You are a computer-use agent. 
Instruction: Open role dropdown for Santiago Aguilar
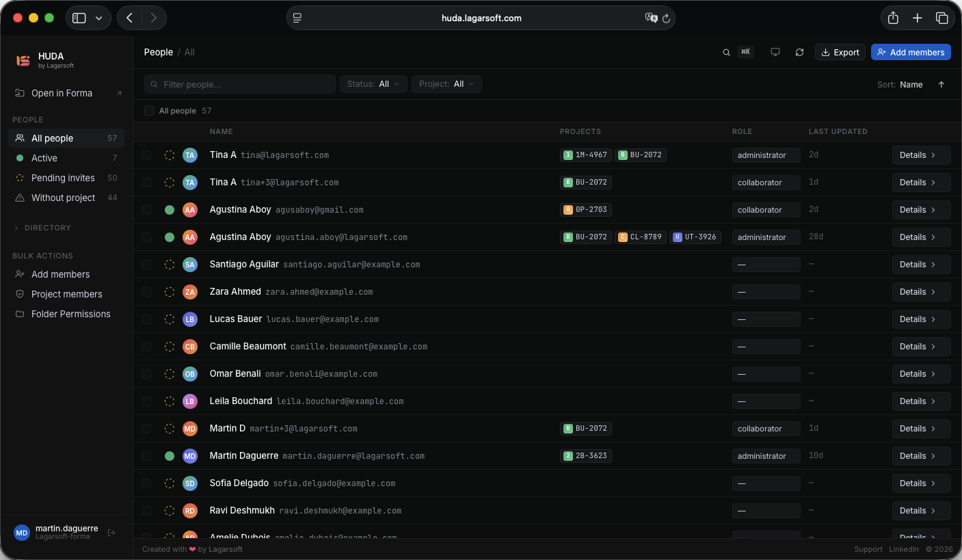coord(766,265)
